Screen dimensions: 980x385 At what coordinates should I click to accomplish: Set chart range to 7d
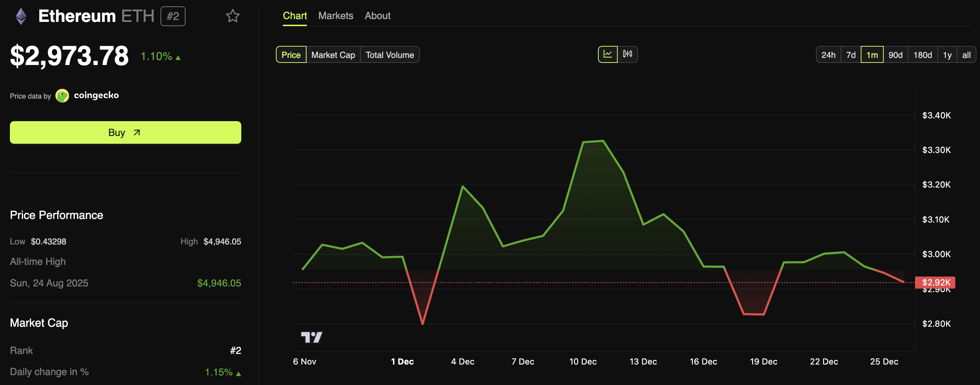[851, 55]
